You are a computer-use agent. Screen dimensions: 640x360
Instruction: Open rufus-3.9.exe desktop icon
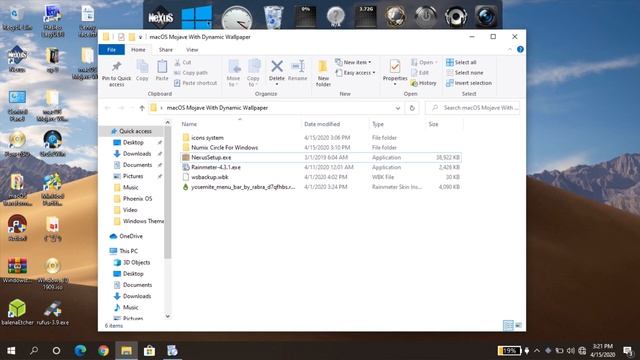53,313
